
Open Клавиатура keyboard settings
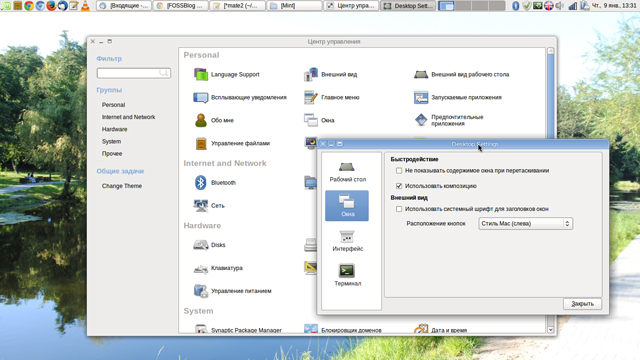[x=218, y=268]
